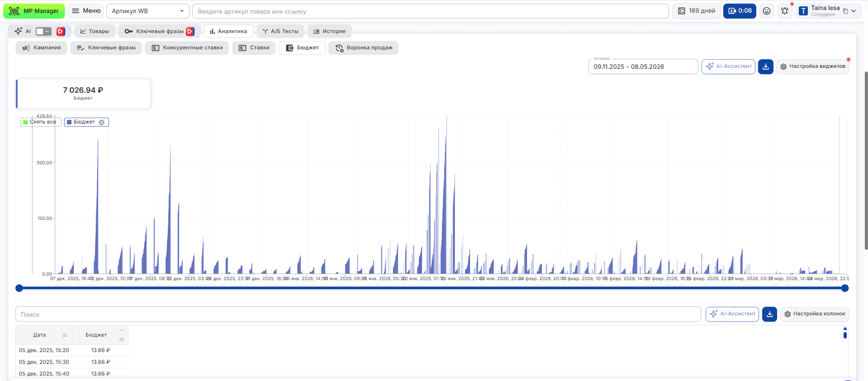Click the 189 дней subscription indicator
This screenshot has width=868, height=381.
[696, 11]
